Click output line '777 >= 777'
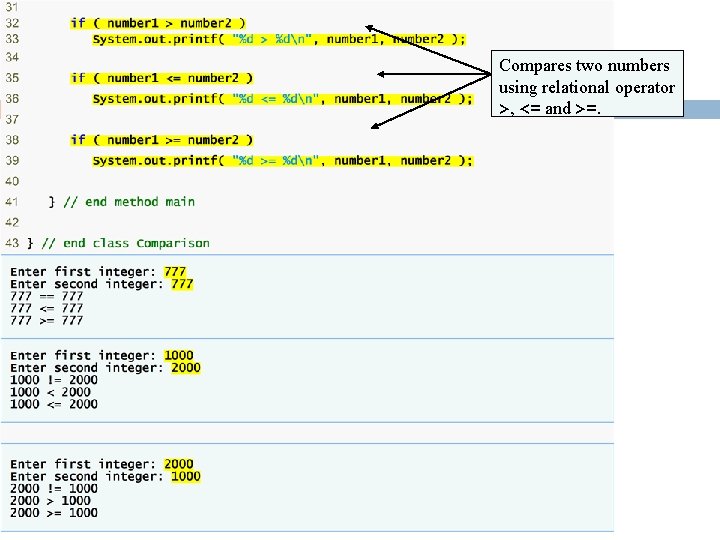 tap(46, 320)
